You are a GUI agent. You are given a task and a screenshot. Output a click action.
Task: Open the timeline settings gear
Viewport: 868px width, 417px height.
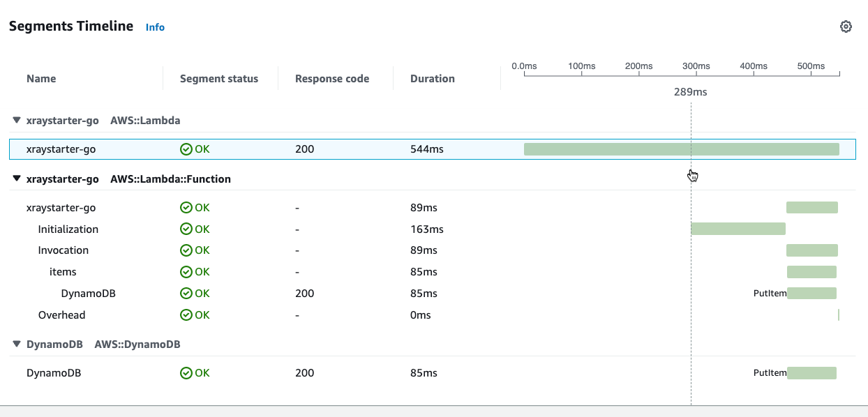pos(846,26)
